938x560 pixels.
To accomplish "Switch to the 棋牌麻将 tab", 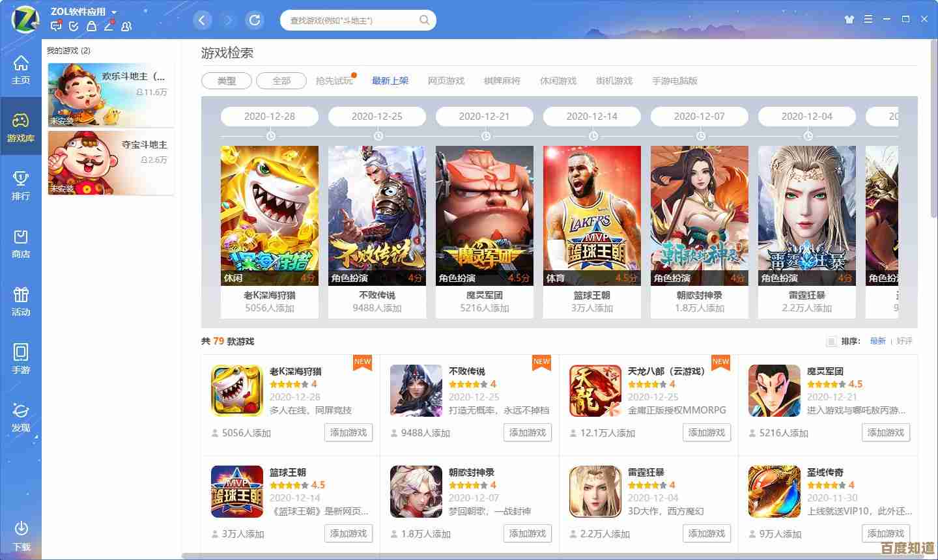I will pos(502,81).
